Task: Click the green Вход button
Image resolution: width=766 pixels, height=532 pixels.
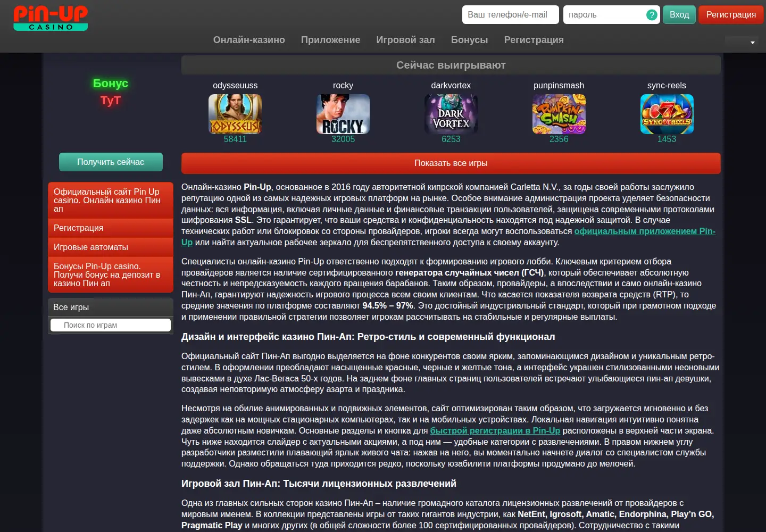Action: click(x=679, y=15)
